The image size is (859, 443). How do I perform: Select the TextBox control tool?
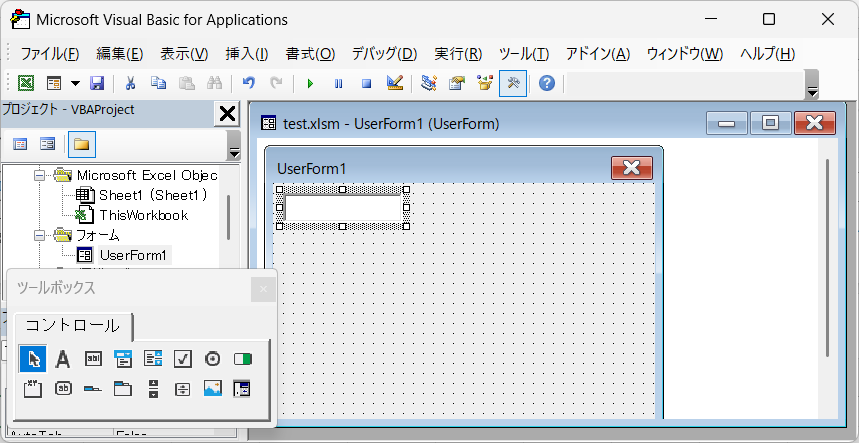(93, 359)
